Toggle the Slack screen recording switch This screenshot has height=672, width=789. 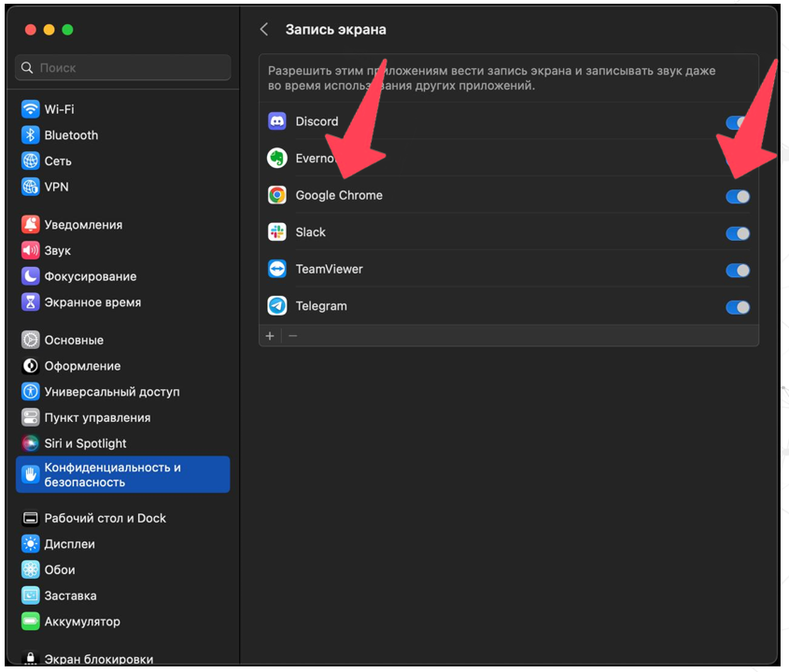point(738,233)
